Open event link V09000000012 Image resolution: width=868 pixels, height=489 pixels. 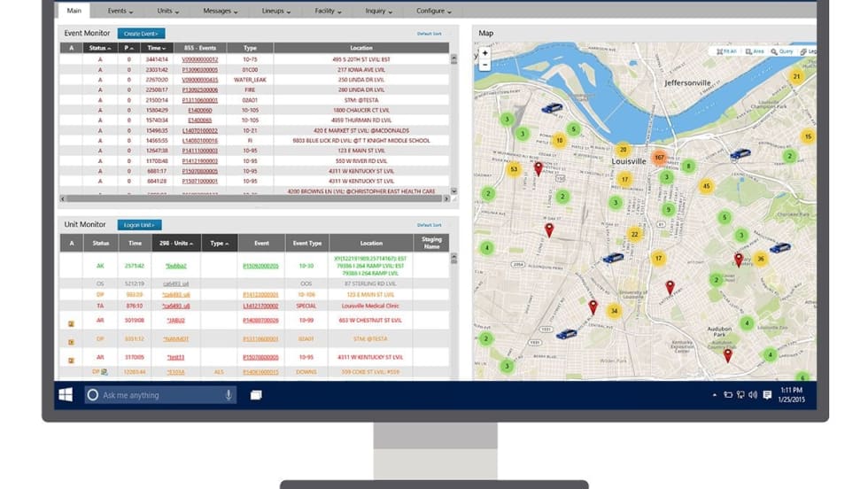click(199, 59)
